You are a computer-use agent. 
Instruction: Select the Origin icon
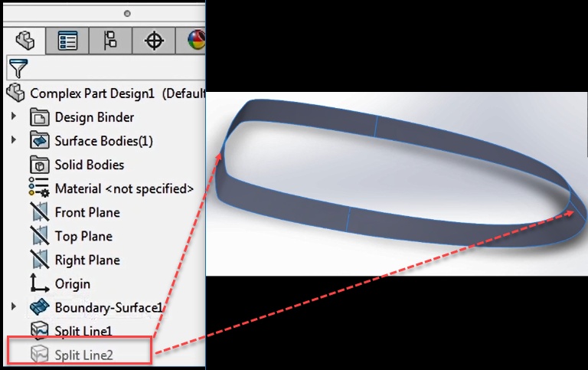[39, 283]
